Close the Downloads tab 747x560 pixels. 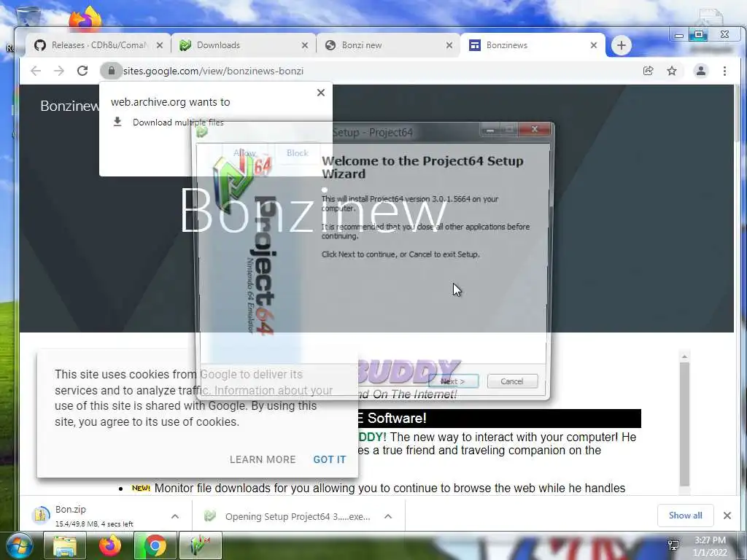tap(305, 45)
